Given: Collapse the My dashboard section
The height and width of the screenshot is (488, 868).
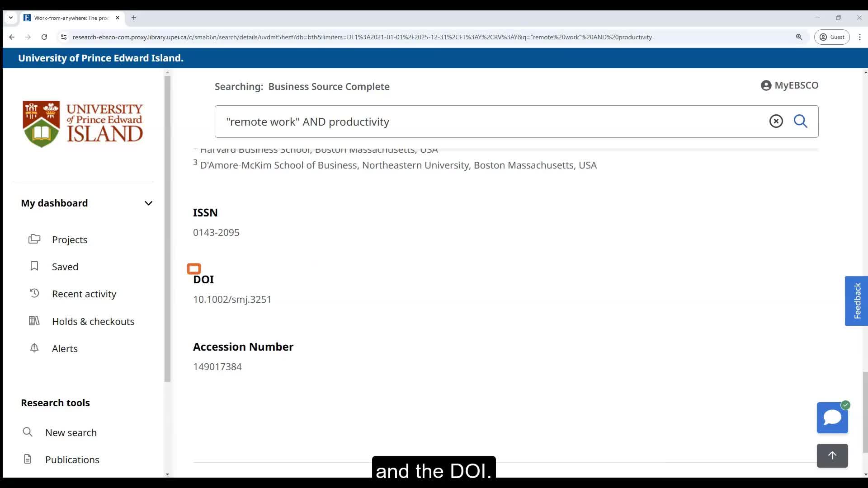Looking at the screenshot, I should [148, 203].
